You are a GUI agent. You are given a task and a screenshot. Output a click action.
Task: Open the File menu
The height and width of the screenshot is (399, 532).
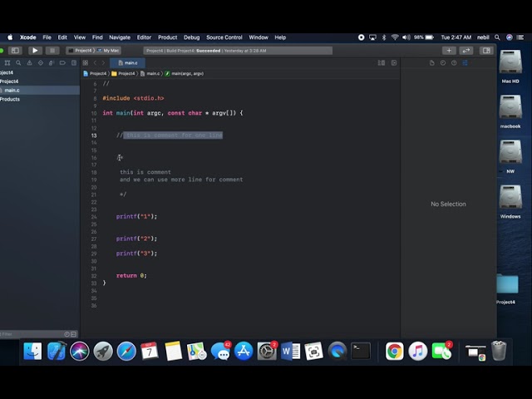point(47,37)
